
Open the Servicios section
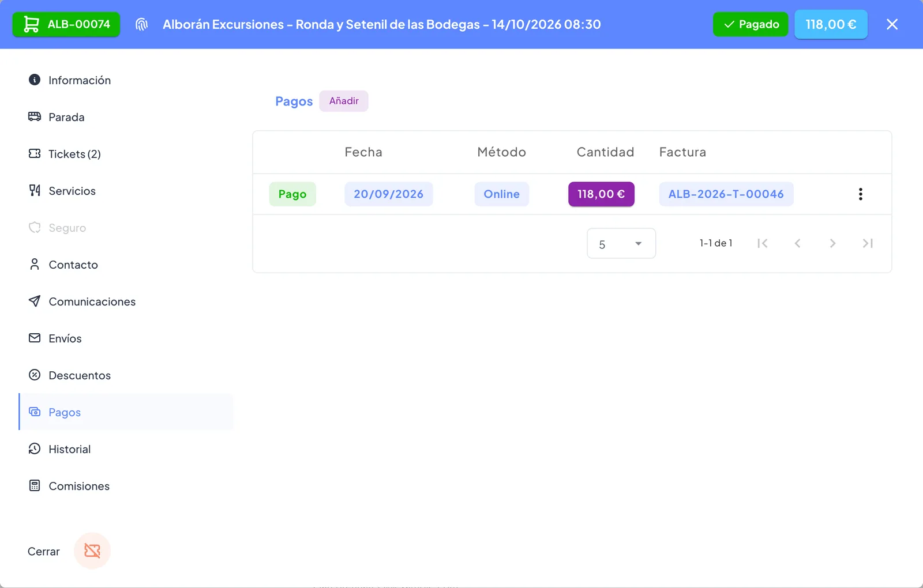click(x=126, y=191)
